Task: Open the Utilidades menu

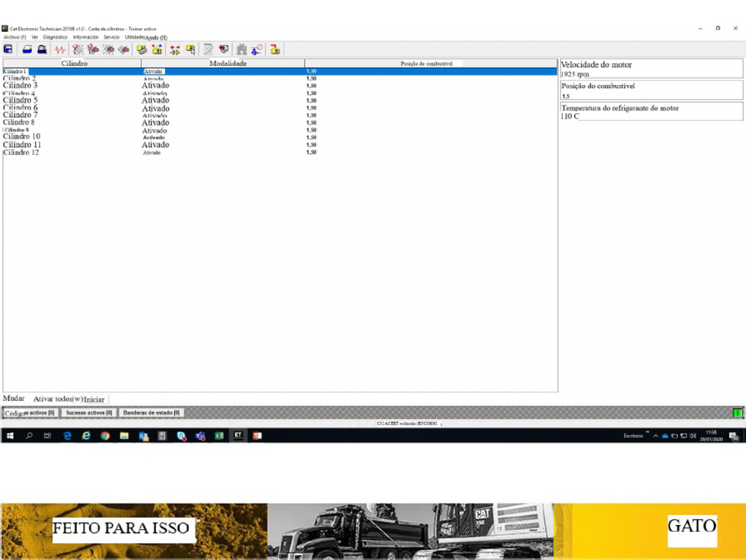Action: [x=135, y=37]
